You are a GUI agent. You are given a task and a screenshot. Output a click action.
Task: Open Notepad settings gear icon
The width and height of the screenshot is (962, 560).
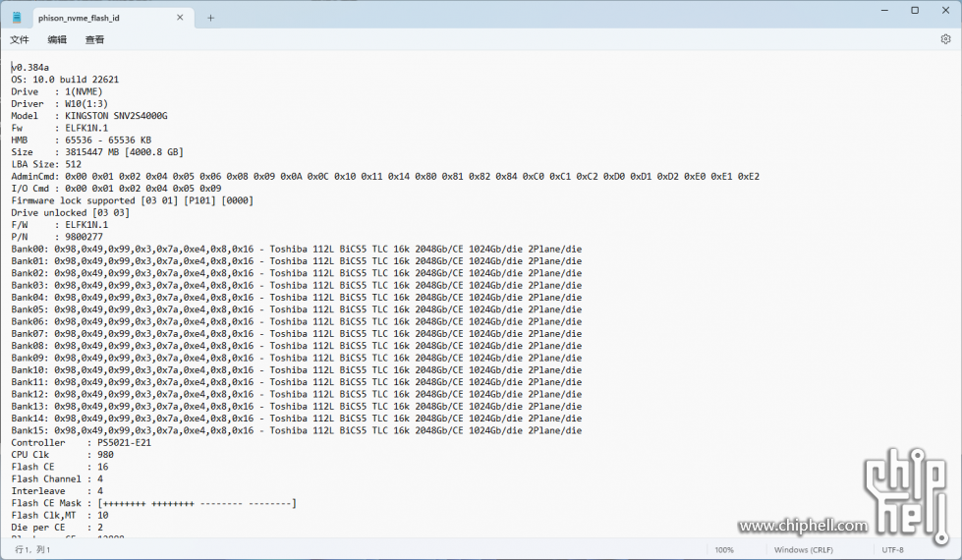pyautogui.click(x=945, y=39)
